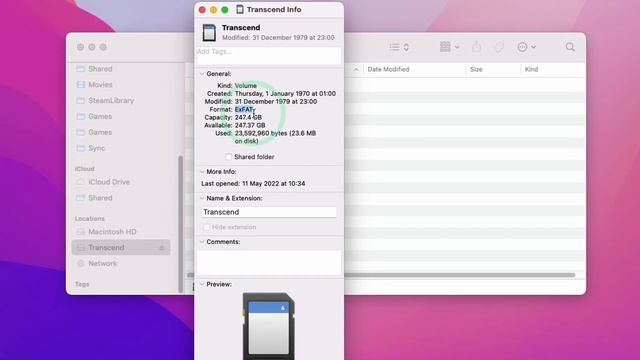Minimize the Transcend Info window

213,9
